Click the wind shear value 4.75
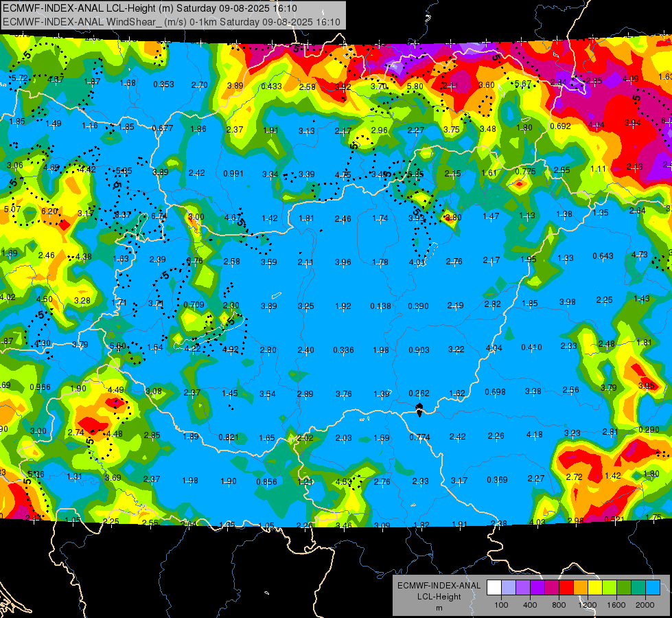 click(x=343, y=175)
